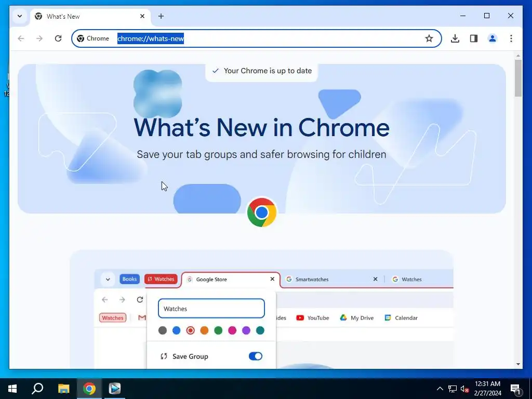
Task: Bookmark this tab with star icon
Action: pyautogui.click(x=429, y=38)
